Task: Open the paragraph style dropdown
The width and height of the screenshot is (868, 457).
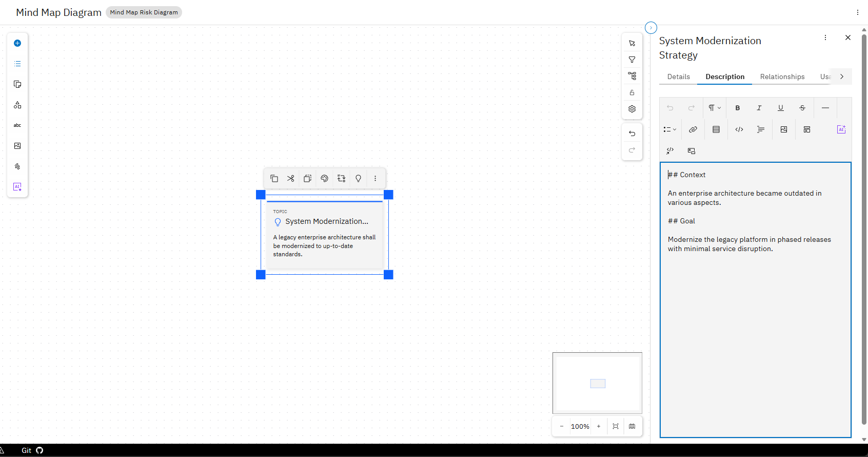Action: pyautogui.click(x=715, y=108)
